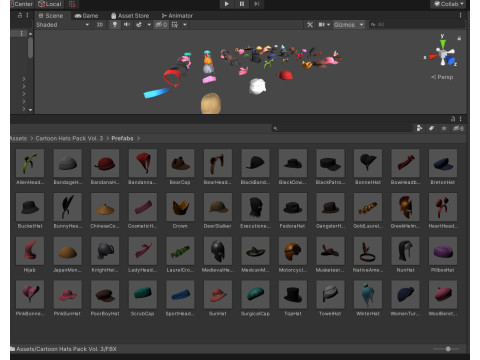Image resolution: width=480 pixels, height=360 pixels.
Task: Select the NunHat prefab icon
Action: pyautogui.click(x=405, y=251)
